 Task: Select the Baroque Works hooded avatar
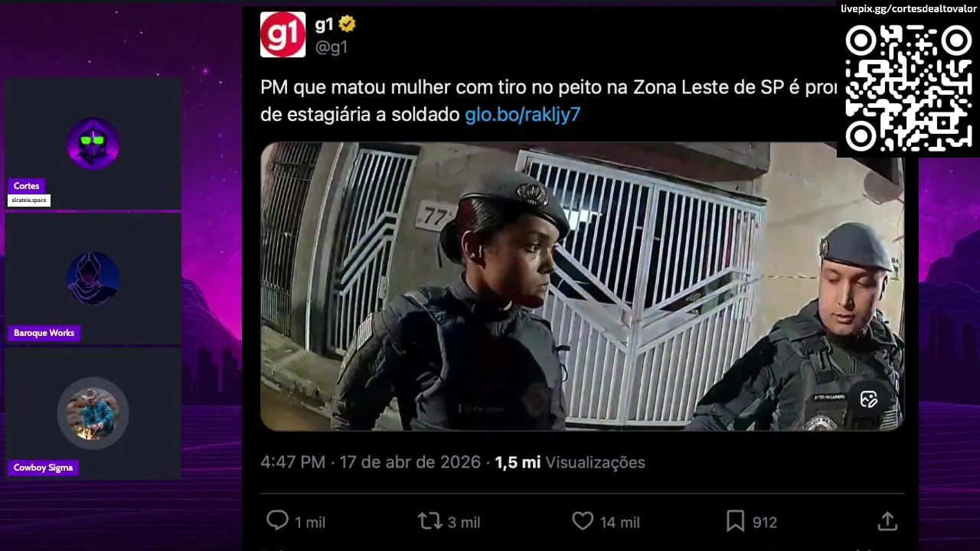coord(93,278)
